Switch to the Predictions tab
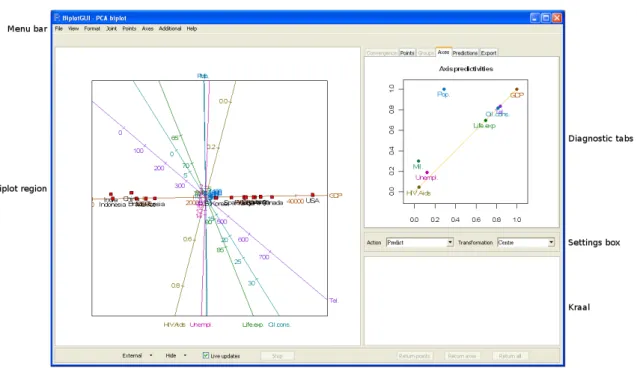 (465, 53)
